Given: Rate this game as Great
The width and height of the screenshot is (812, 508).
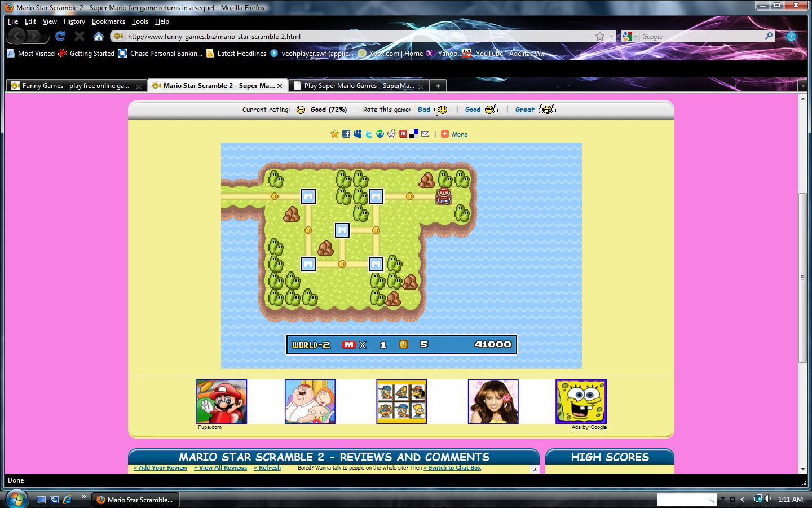Looking at the screenshot, I should tap(524, 110).
